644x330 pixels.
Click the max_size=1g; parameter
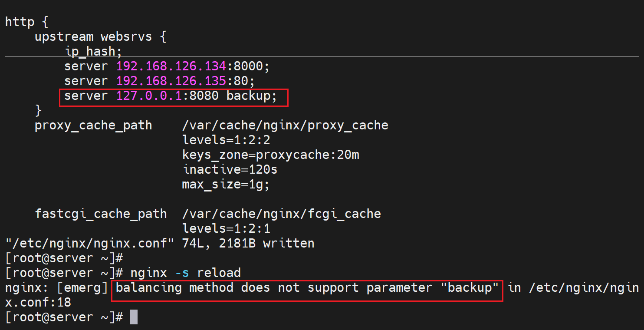(226, 184)
